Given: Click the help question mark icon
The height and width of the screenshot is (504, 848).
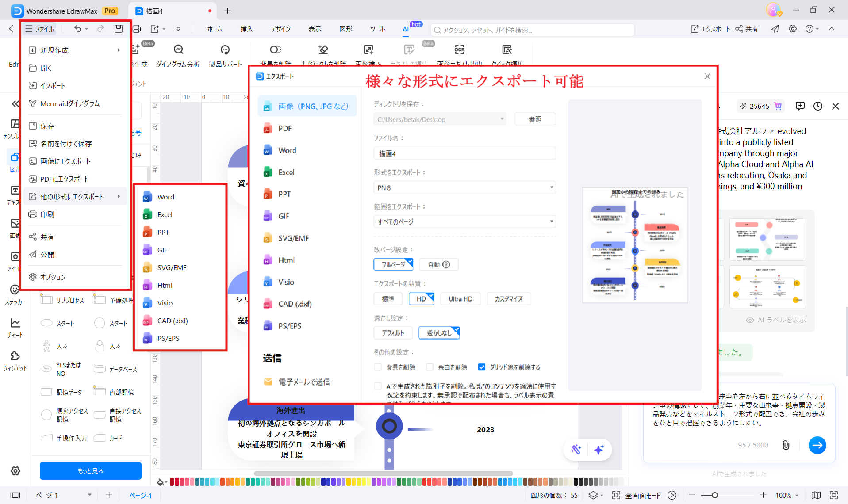Looking at the screenshot, I should point(810,29).
